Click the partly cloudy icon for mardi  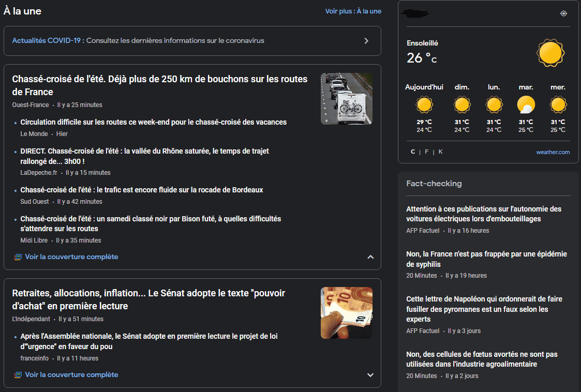coord(526,105)
